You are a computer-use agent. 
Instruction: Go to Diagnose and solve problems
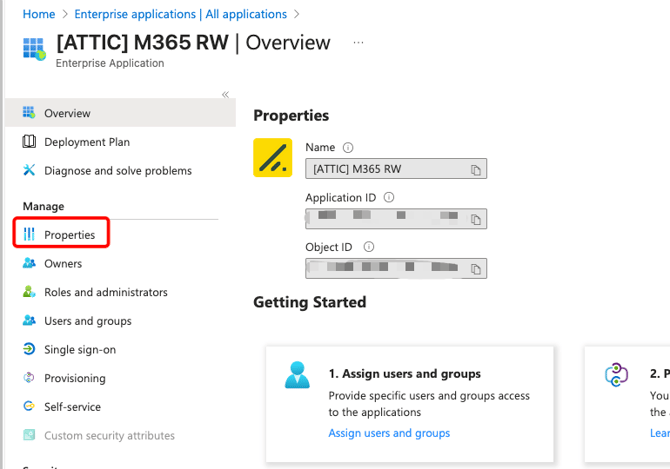coord(117,171)
